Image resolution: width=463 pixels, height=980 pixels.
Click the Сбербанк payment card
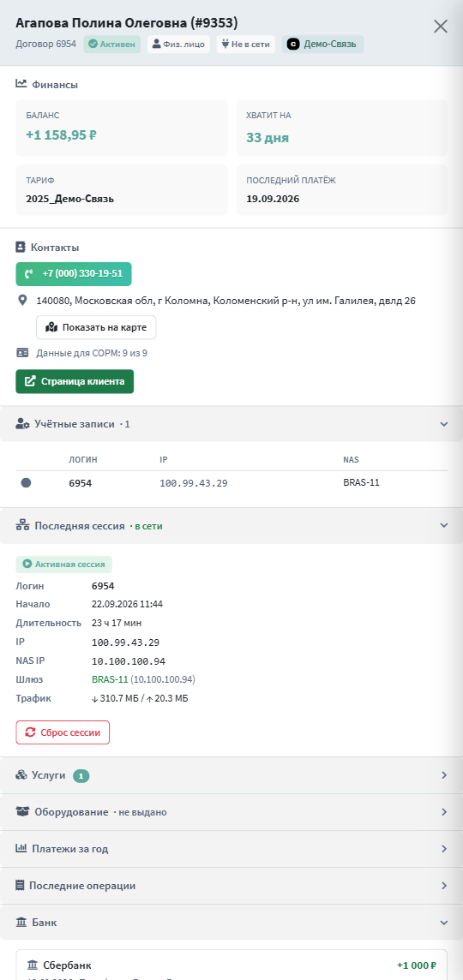[231, 965]
